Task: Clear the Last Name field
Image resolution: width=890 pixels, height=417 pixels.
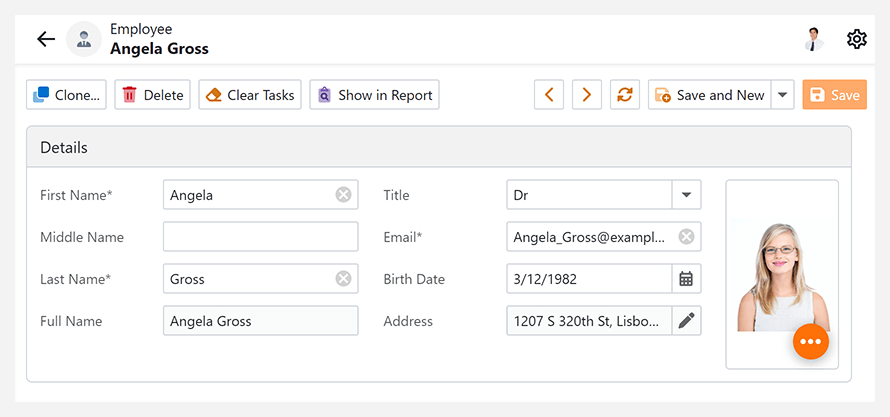Action: (x=343, y=279)
